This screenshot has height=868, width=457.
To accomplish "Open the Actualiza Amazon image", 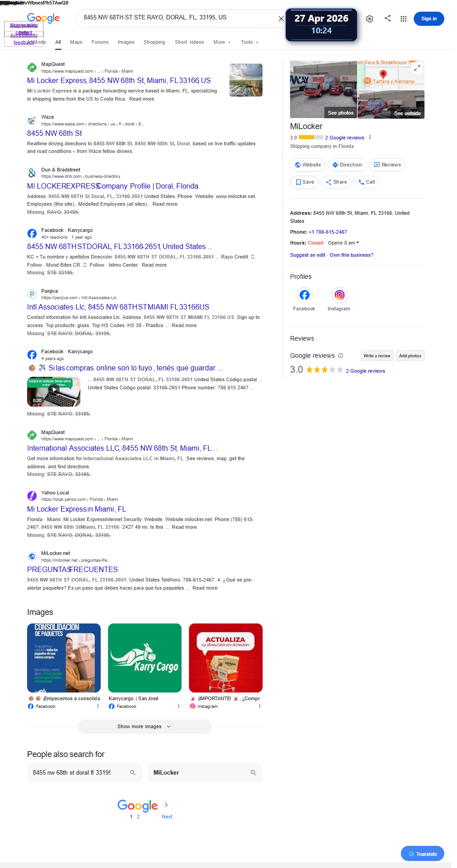I will 225,658.
